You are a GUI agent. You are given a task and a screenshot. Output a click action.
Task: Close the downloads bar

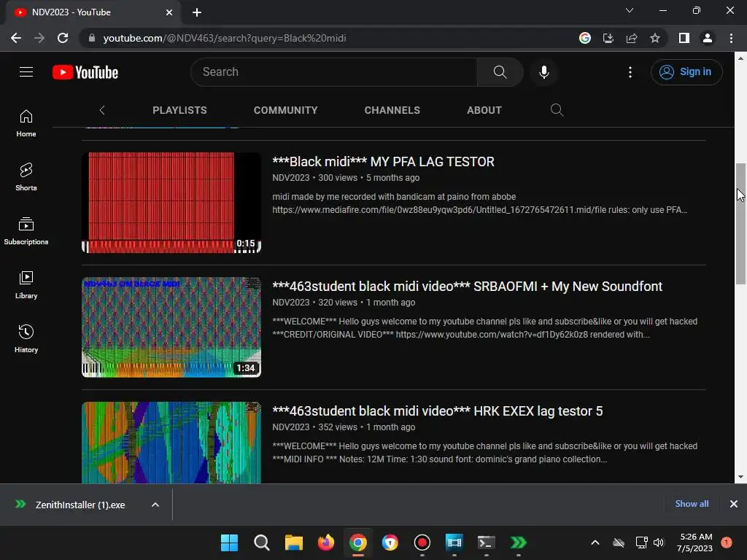tap(734, 504)
